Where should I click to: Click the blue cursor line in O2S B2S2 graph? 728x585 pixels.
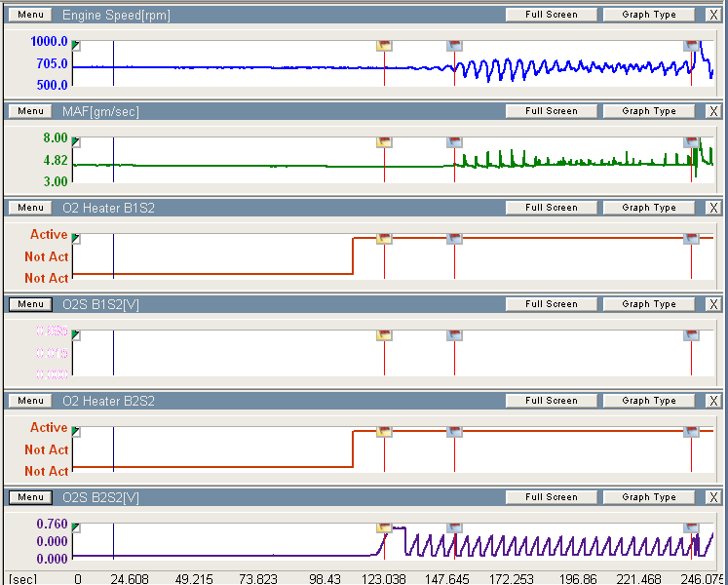click(113, 541)
